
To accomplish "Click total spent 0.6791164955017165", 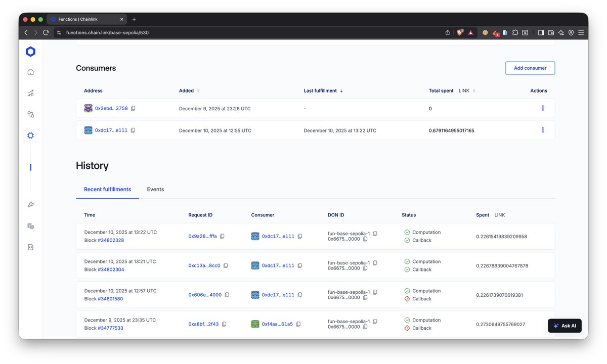I will 452,130.
